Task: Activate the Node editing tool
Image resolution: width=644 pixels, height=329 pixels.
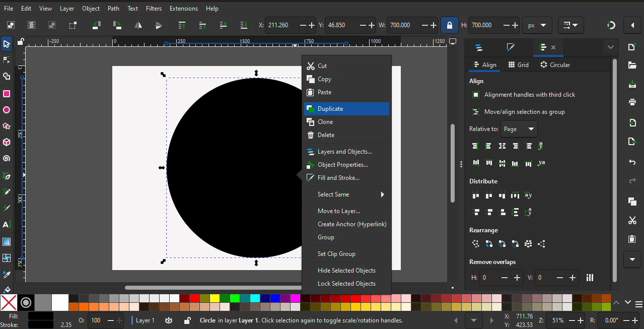Action: coord(7,60)
